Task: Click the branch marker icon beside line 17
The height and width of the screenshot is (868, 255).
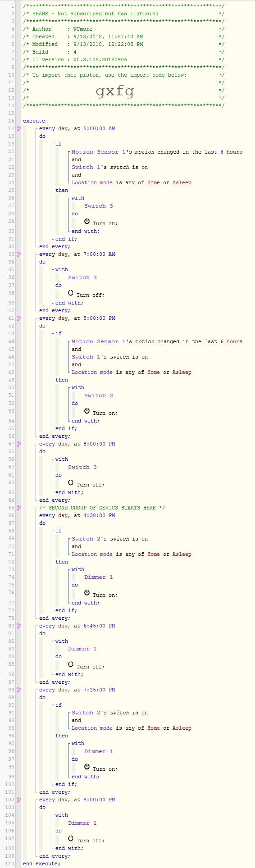Action: [x=19, y=129]
